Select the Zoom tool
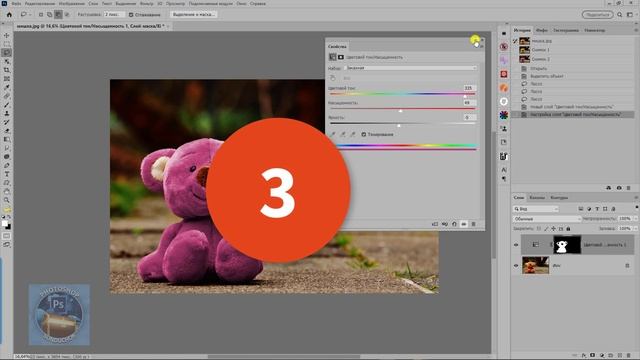The height and width of the screenshot is (360, 640). pos(7,200)
